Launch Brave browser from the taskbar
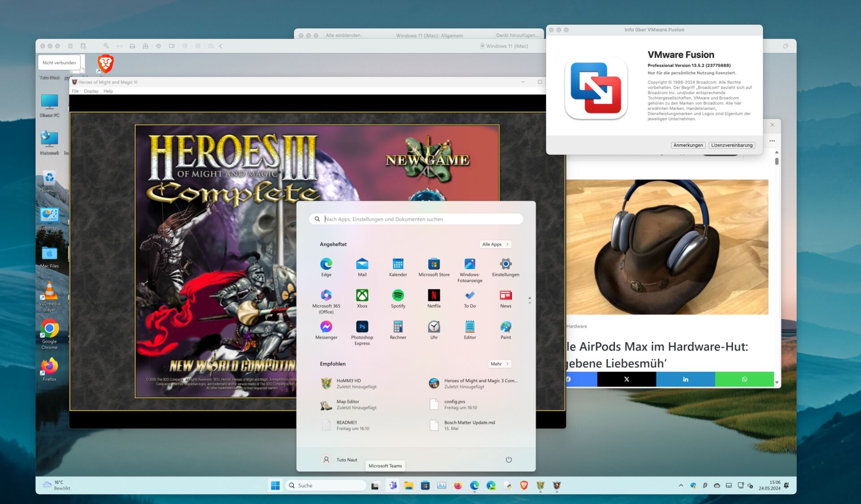 coord(524,485)
